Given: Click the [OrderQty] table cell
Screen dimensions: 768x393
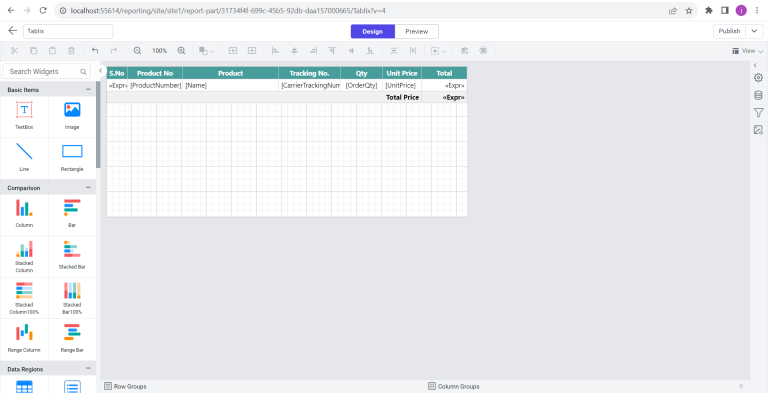Looking at the screenshot, I should coord(361,85).
